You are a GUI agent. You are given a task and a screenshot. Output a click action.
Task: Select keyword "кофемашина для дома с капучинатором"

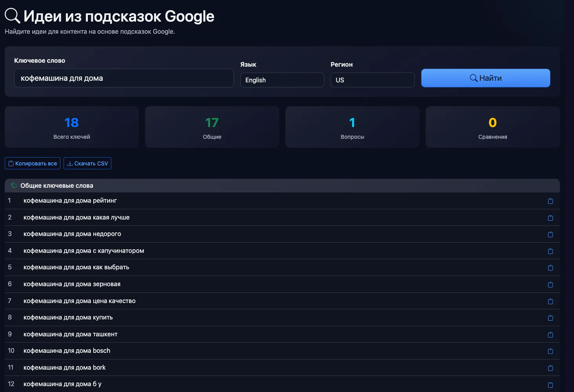84,251
